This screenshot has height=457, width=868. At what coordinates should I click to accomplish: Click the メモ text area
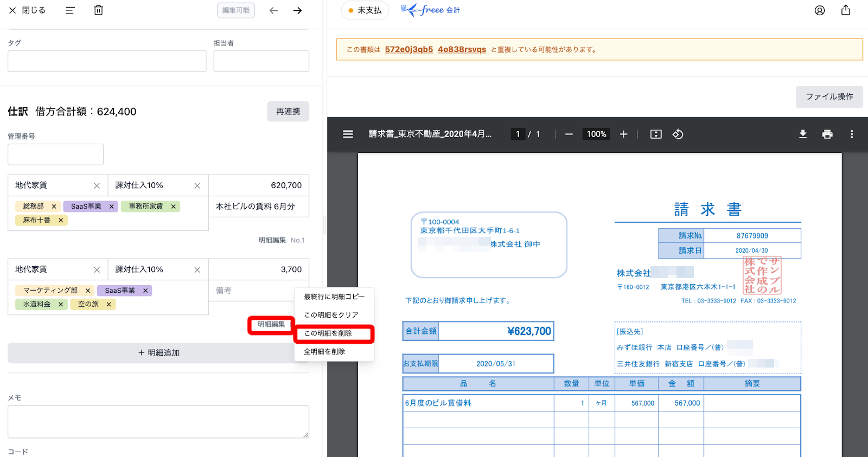158,422
